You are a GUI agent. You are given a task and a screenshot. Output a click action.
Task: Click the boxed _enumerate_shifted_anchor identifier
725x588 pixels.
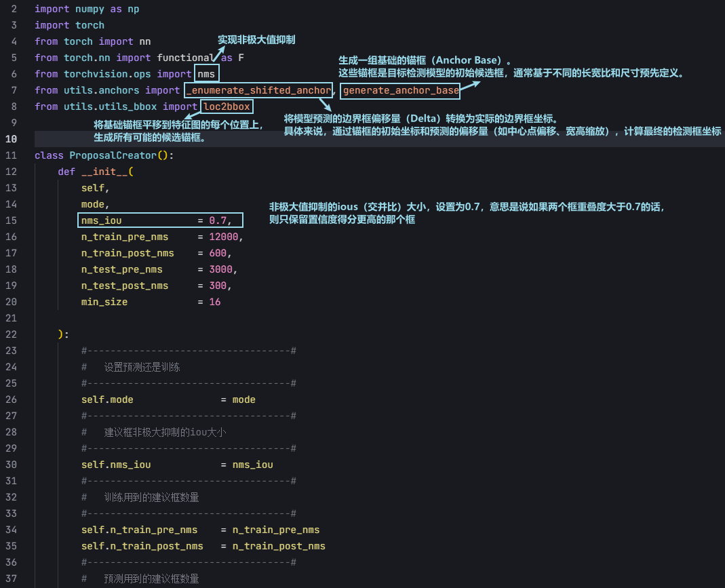point(258,90)
